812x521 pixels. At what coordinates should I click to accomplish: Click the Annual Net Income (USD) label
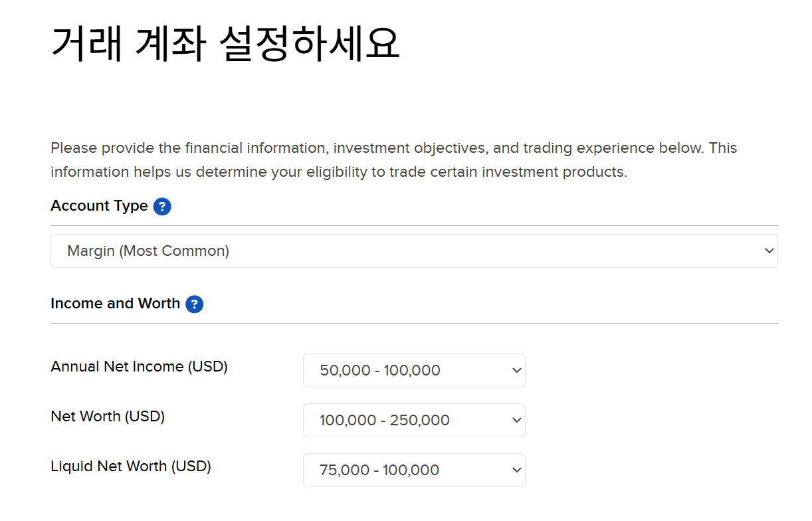pos(139,367)
